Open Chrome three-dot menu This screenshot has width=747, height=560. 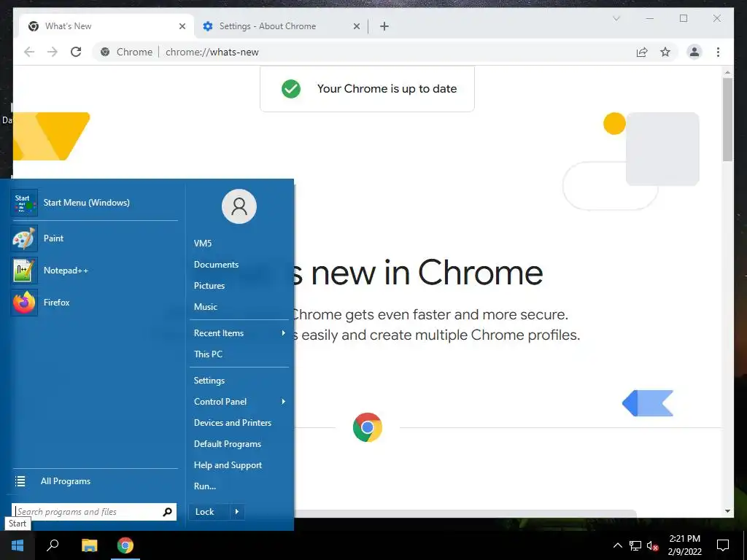(718, 52)
